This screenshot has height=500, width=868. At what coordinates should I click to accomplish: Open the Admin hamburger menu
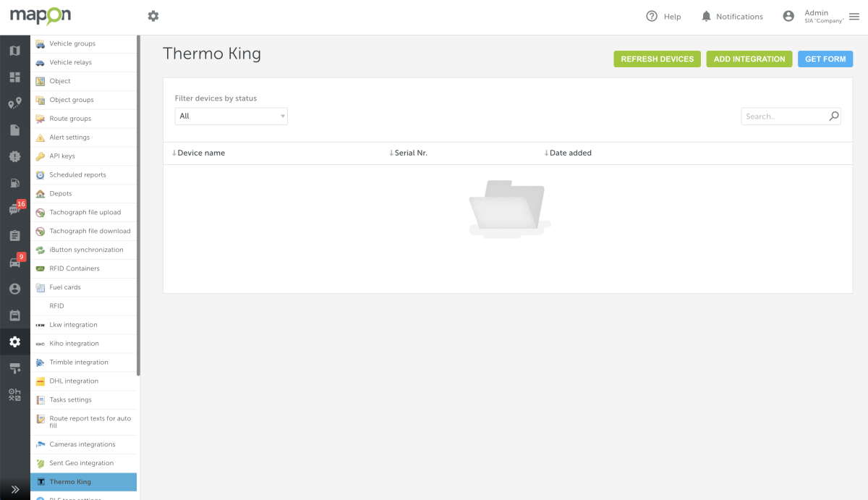[x=854, y=17]
